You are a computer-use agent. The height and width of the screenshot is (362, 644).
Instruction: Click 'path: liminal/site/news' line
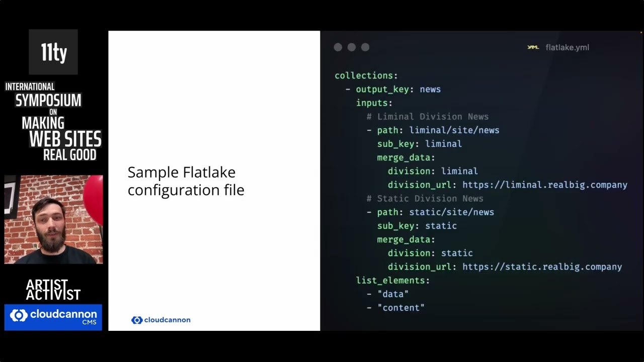[x=433, y=130]
